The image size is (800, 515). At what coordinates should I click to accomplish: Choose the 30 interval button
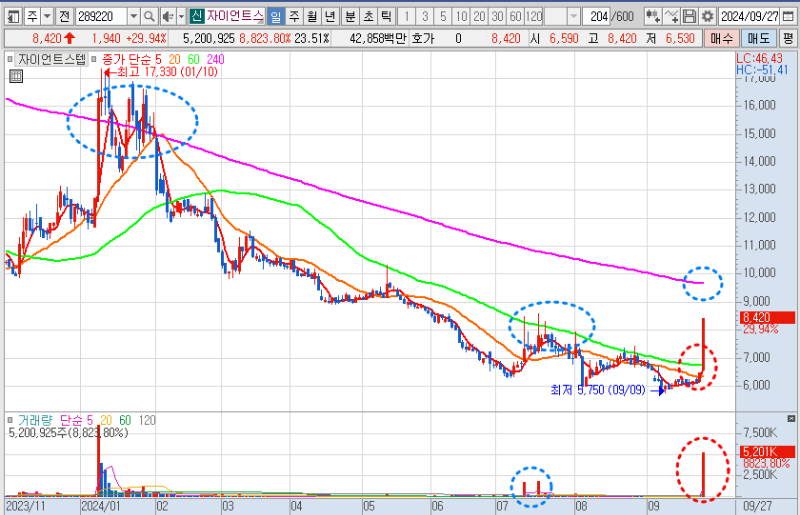click(497, 17)
